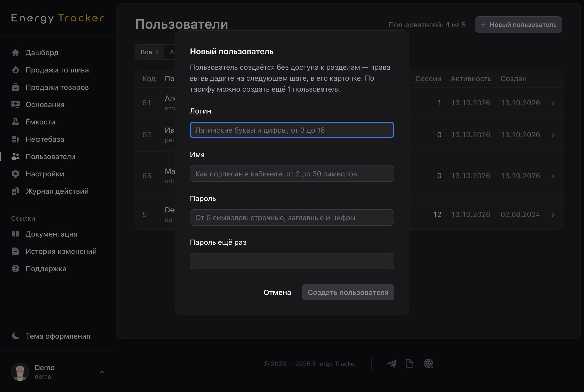Click user code 63 cell

(147, 176)
